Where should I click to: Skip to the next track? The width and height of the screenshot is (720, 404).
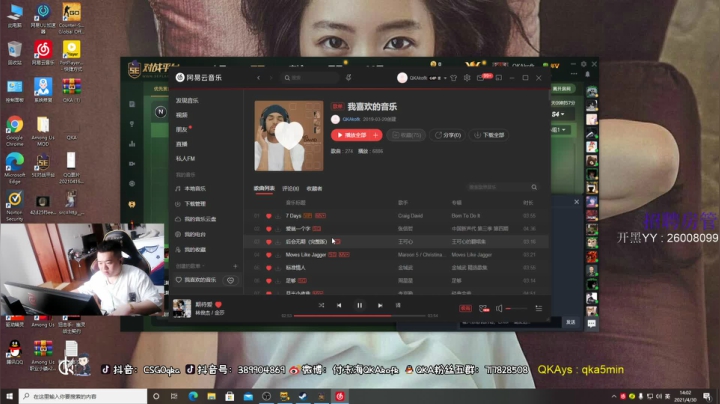pos(380,305)
